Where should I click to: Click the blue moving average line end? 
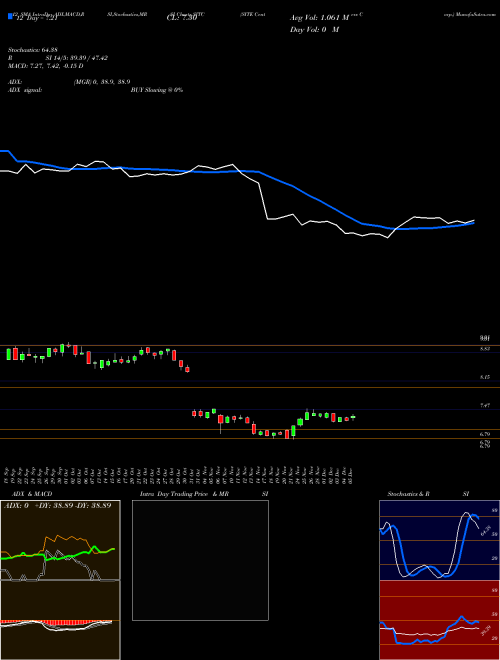pos(473,224)
